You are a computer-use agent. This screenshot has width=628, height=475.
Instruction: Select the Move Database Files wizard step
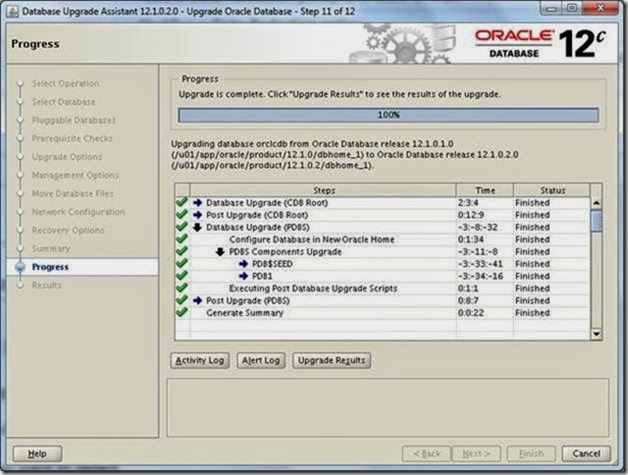click(x=73, y=193)
